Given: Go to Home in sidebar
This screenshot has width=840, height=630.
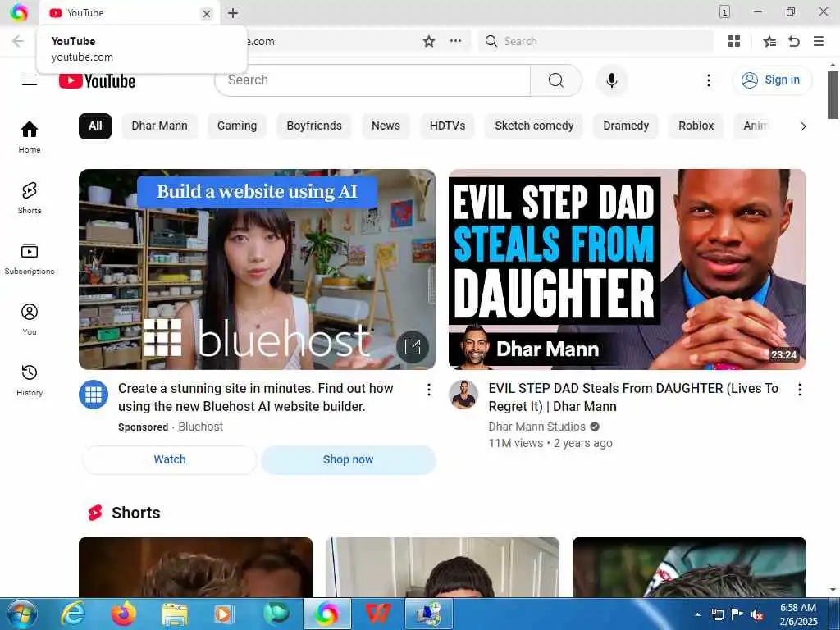Looking at the screenshot, I should point(30,137).
